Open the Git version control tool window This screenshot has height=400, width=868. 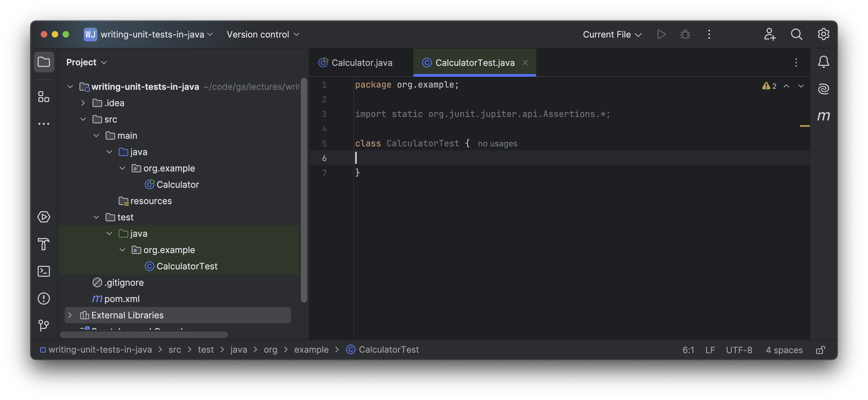(44, 325)
